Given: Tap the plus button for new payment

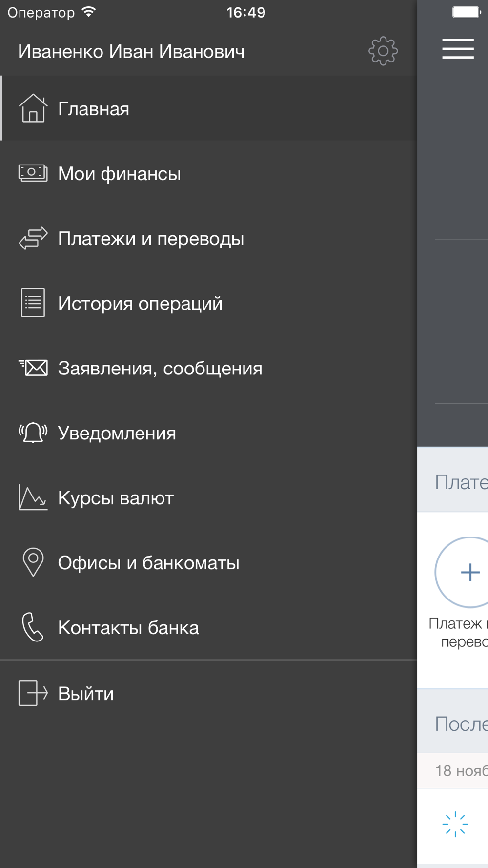Looking at the screenshot, I should (469, 572).
